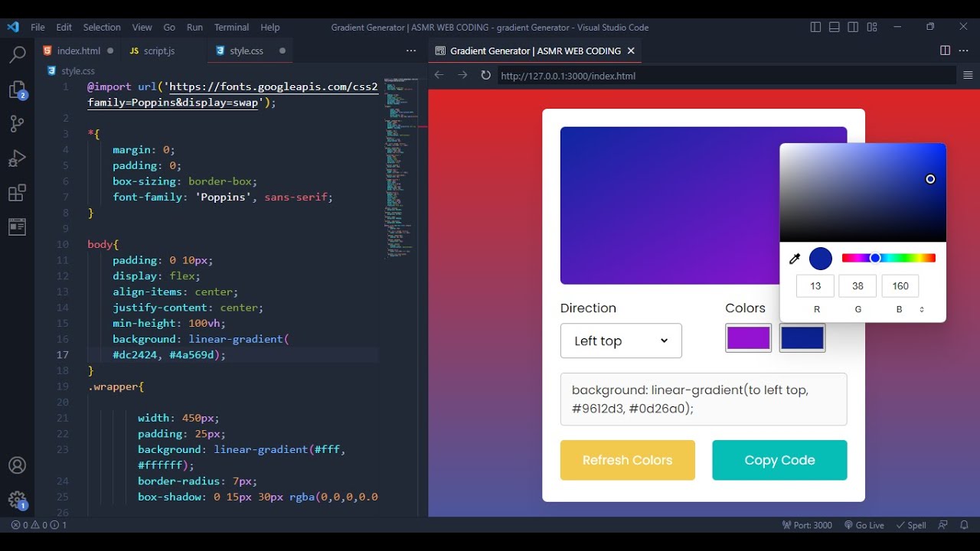This screenshot has height=551, width=980.
Task: Click the dark blue color swatch
Action: 802,338
